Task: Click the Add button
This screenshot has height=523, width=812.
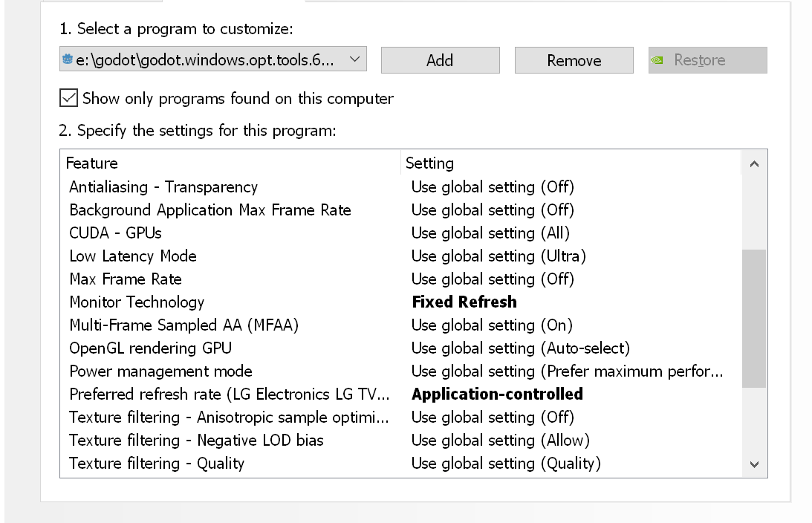Action: click(x=440, y=59)
